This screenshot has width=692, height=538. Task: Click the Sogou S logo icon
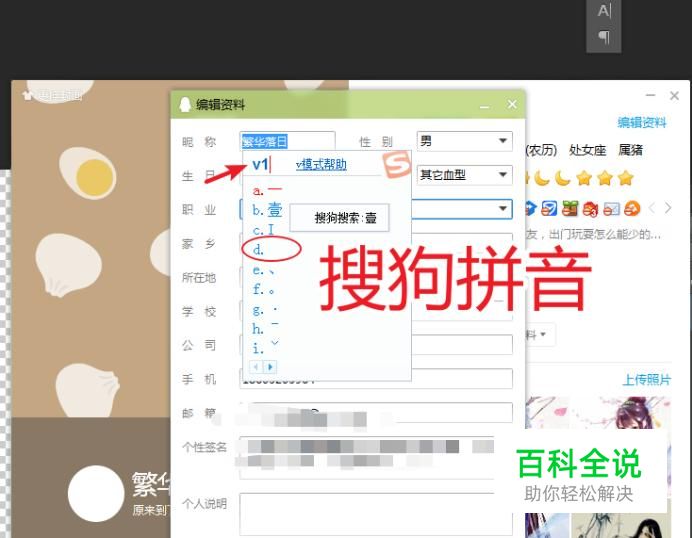tap(397, 164)
